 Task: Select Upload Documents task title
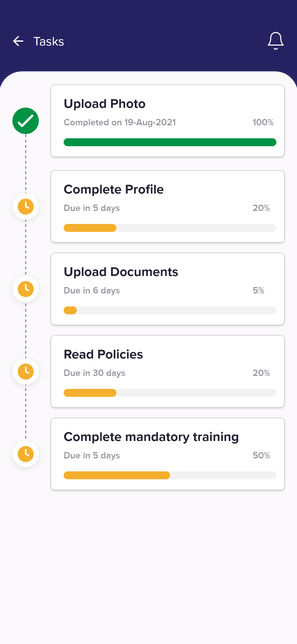click(121, 272)
